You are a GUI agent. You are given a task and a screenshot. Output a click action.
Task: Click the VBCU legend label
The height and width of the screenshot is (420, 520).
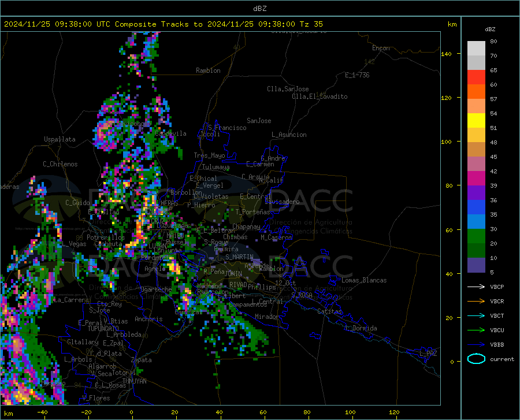point(497,330)
